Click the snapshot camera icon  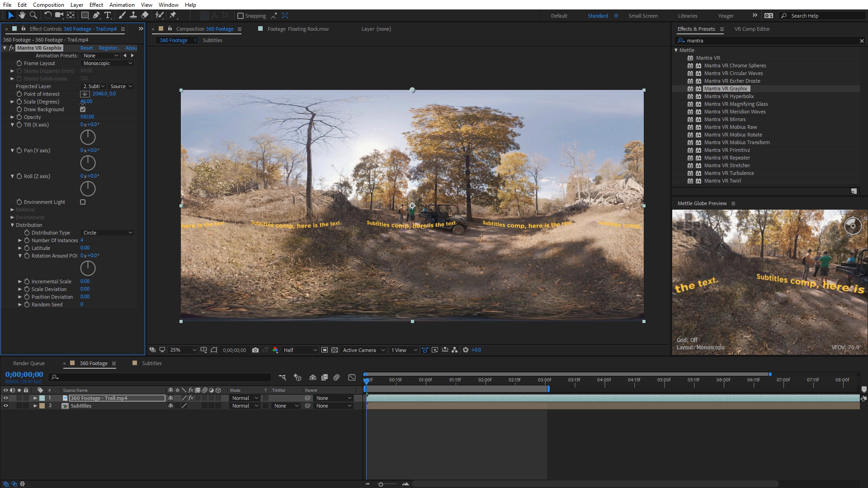(x=255, y=350)
